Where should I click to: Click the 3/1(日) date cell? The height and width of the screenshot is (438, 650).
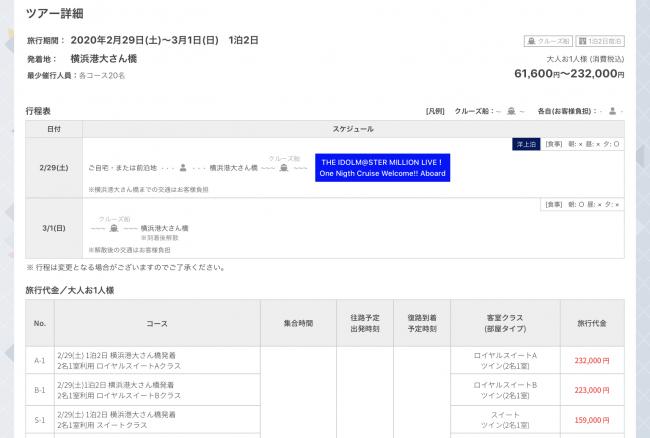54,228
